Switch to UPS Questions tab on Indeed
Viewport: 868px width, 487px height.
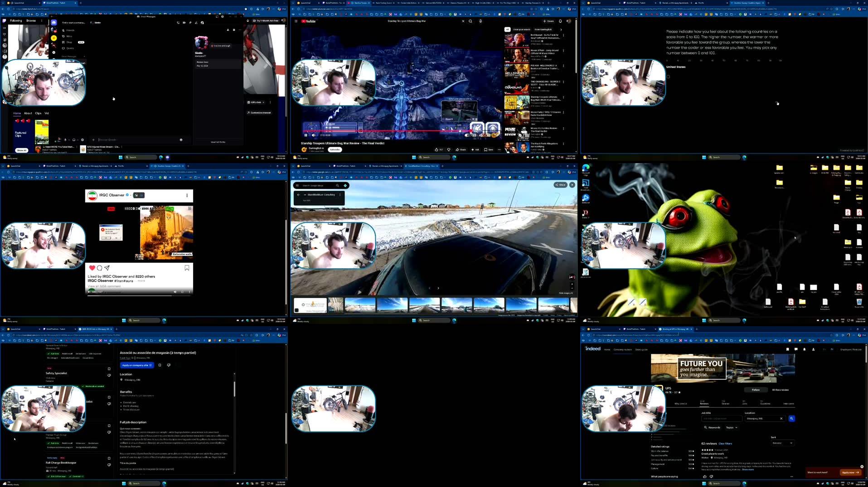765,402
